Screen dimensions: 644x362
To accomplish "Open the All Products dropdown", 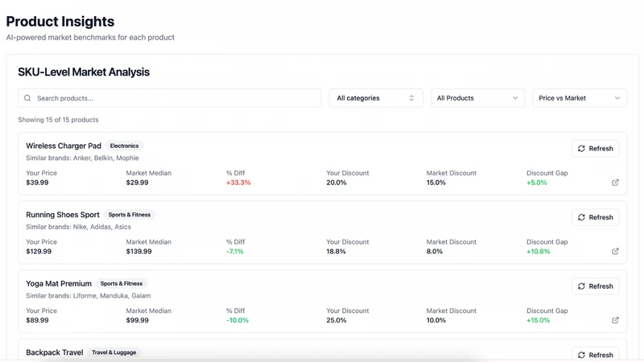I will pos(477,98).
